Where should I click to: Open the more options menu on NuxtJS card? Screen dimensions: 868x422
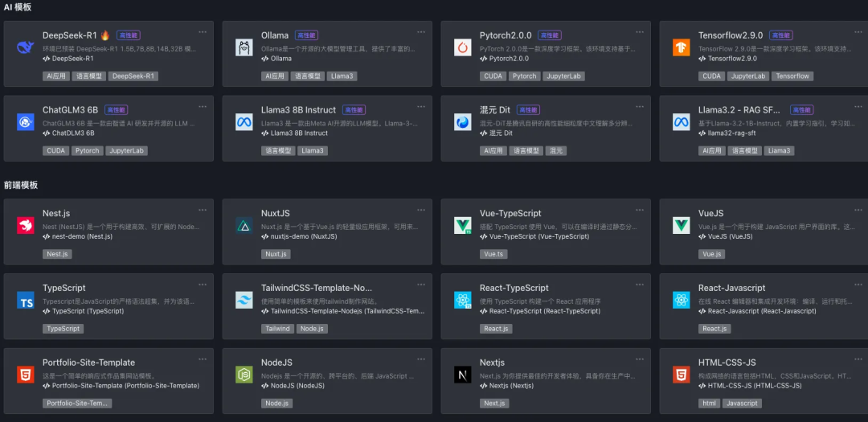(421, 209)
